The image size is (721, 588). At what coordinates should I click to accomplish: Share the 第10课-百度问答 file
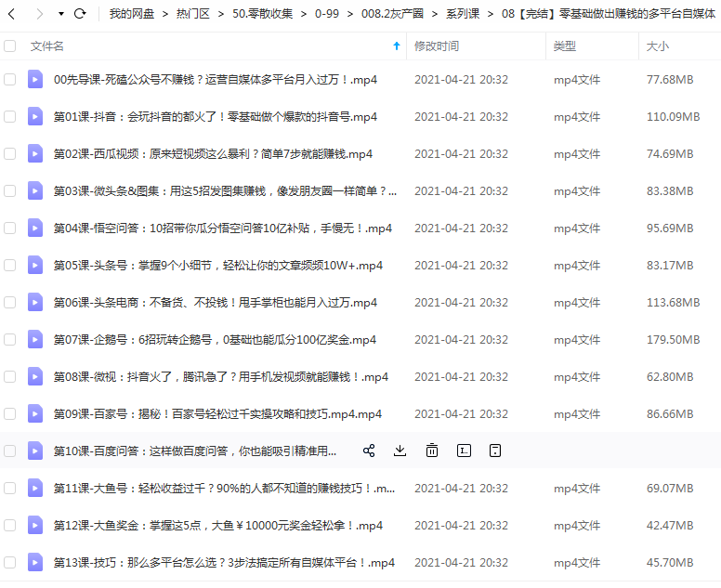click(x=369, y=451)
